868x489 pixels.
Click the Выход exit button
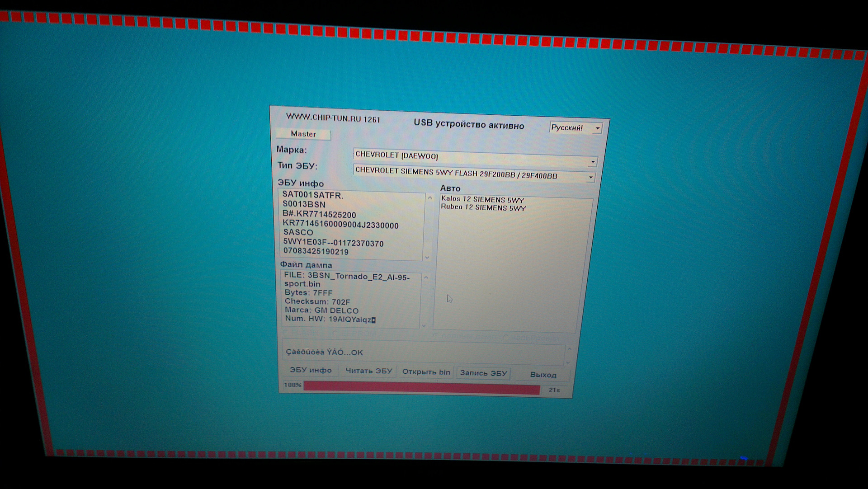point(543,375)
